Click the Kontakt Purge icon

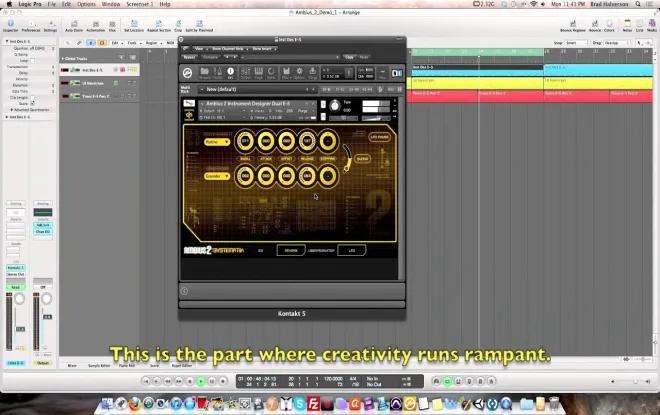click(x=312, y=73)
